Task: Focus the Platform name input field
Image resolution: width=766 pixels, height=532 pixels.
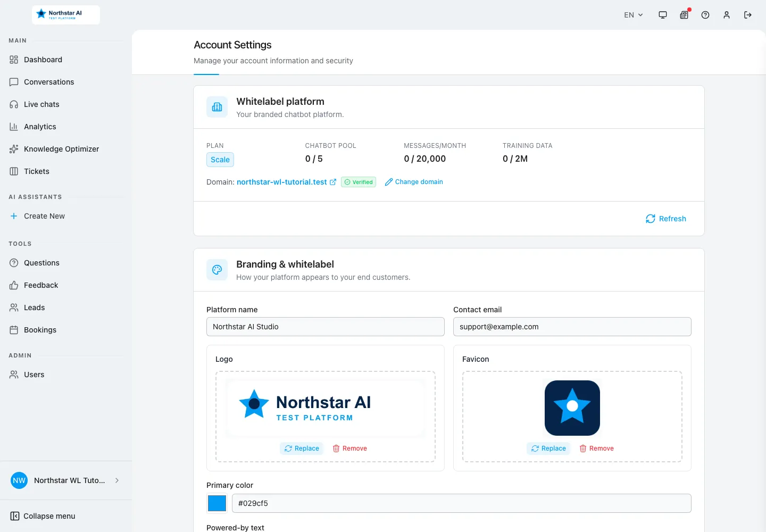Action: point(326,327)
